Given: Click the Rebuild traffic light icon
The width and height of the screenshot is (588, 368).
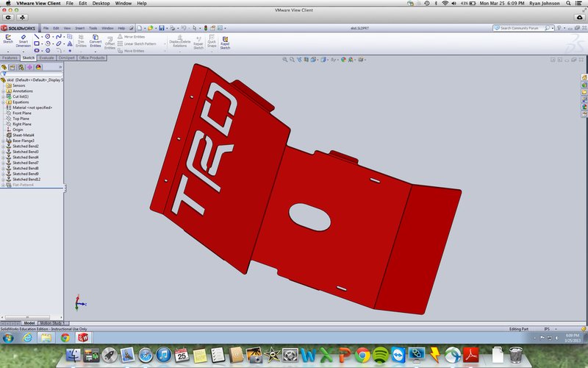Looking at the screenshot, I should click(206, 28).
